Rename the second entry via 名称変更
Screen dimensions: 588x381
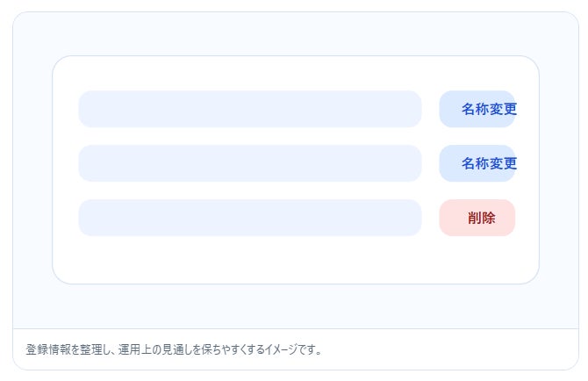click(x=477, y=163)
